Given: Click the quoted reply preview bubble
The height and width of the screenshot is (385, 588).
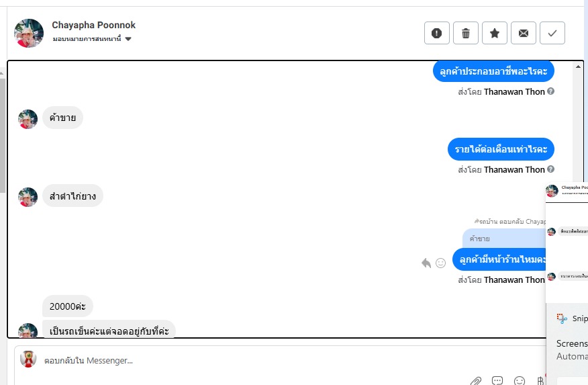Looking at the screenshot, I should [504, 239].
